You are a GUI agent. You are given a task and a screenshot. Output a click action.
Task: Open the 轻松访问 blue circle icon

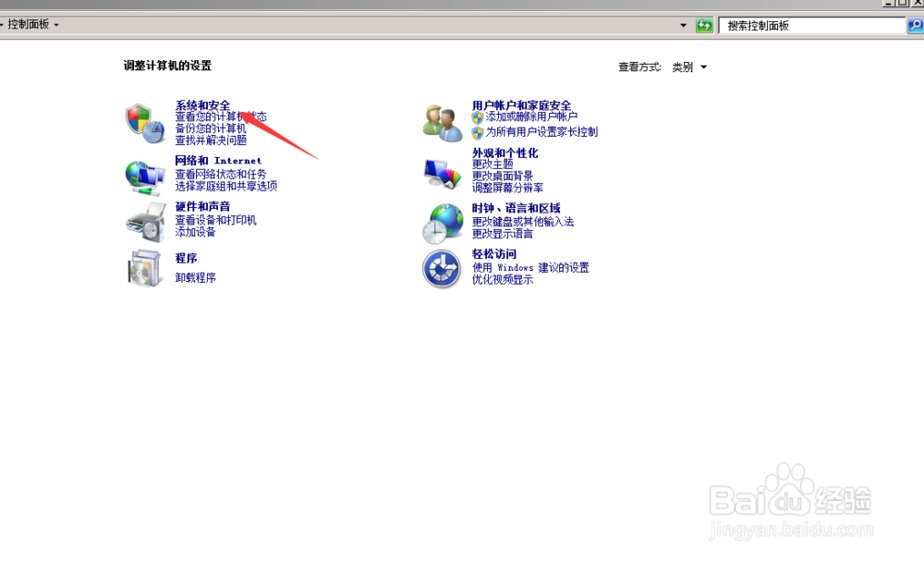point(442,269)
